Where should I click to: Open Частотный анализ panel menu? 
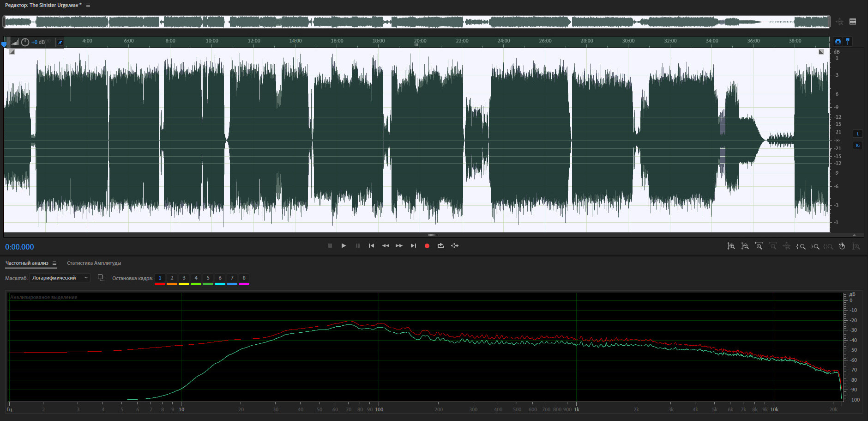54,263
